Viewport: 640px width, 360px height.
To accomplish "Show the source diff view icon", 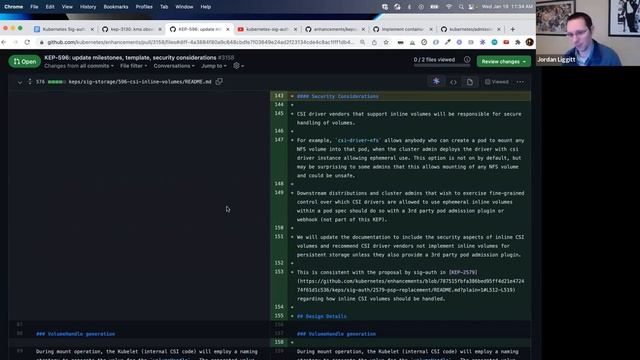I will point(453,82).
